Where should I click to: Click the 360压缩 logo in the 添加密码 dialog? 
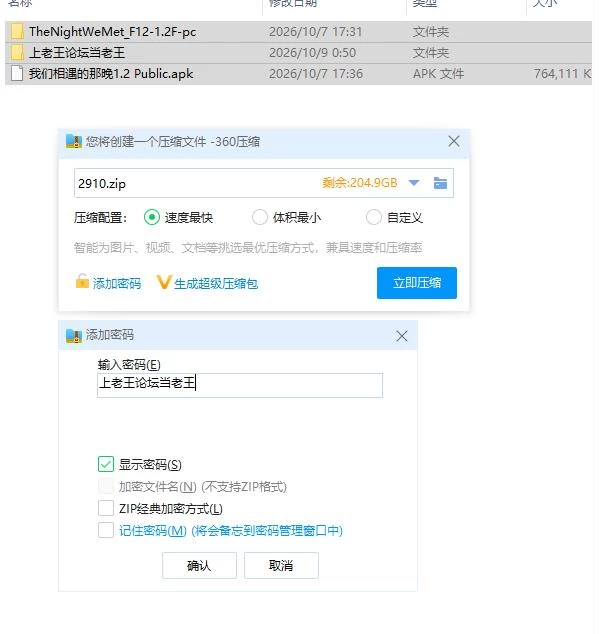(74, 335)
